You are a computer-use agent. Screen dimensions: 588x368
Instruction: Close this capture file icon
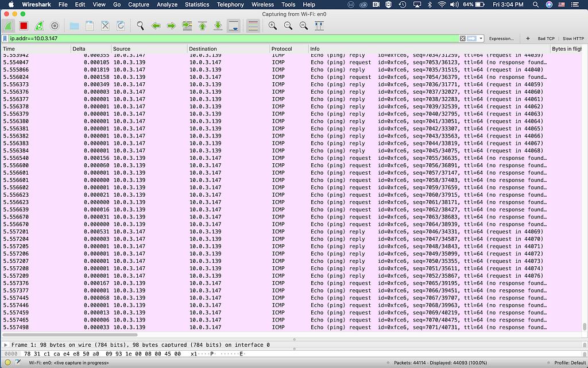coord(106,26)
